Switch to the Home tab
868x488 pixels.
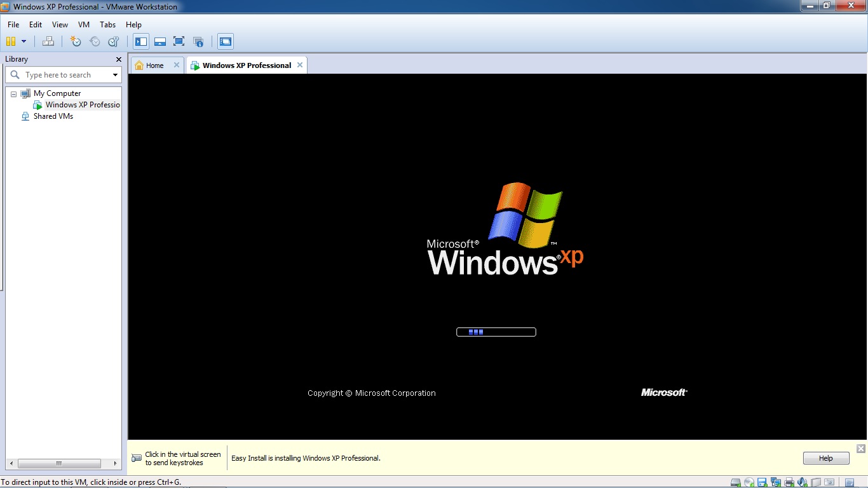point(154,65)
